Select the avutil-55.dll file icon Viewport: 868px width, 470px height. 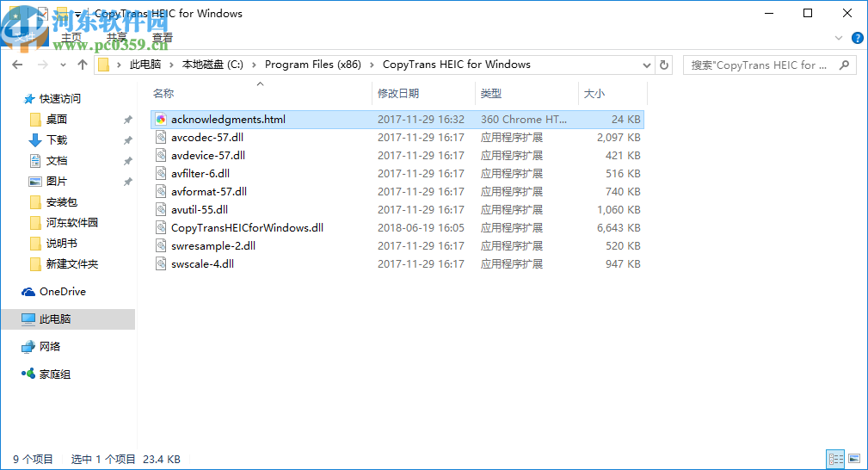tap(161, 209)
